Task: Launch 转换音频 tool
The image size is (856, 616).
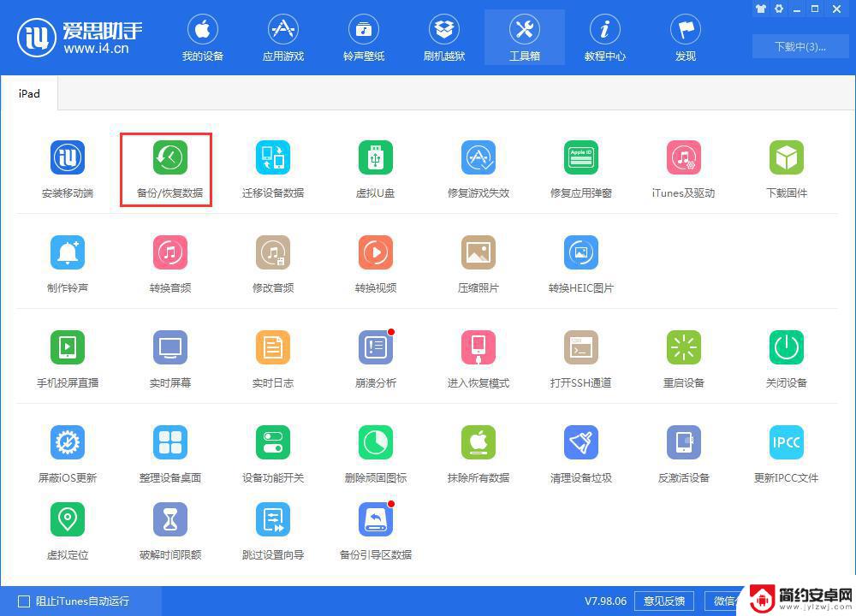Action: pyautogui.click(x=169, y=252)
